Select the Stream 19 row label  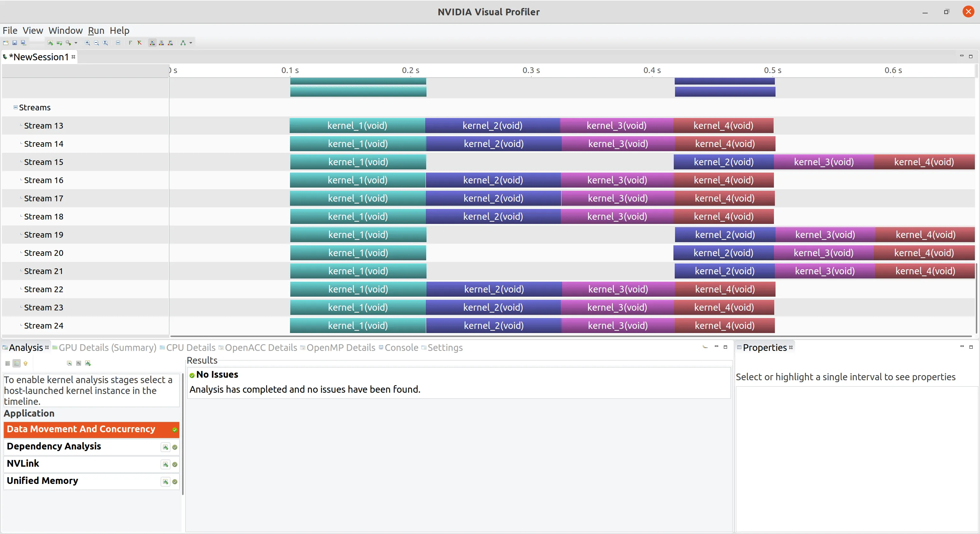point(43,235)
